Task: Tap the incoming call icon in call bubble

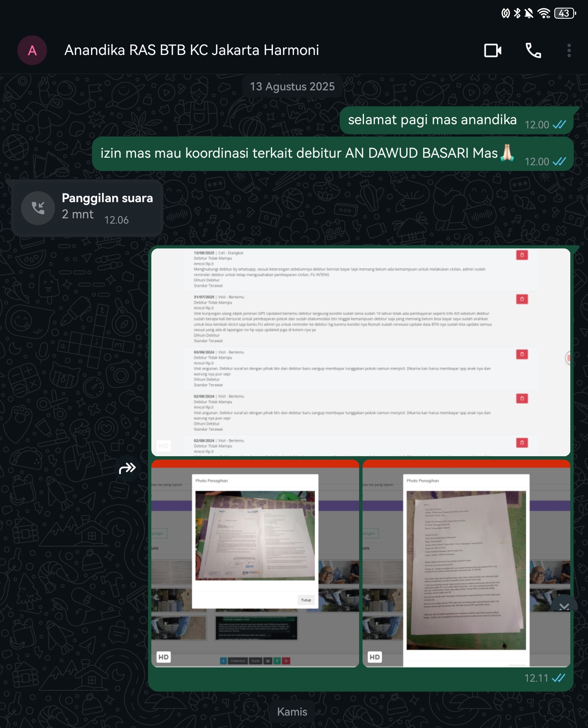Action: click(x=38, y=208)
